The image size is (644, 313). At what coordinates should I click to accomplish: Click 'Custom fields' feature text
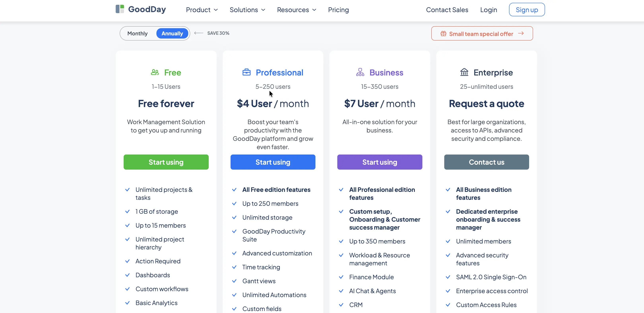tap(262, 309)
